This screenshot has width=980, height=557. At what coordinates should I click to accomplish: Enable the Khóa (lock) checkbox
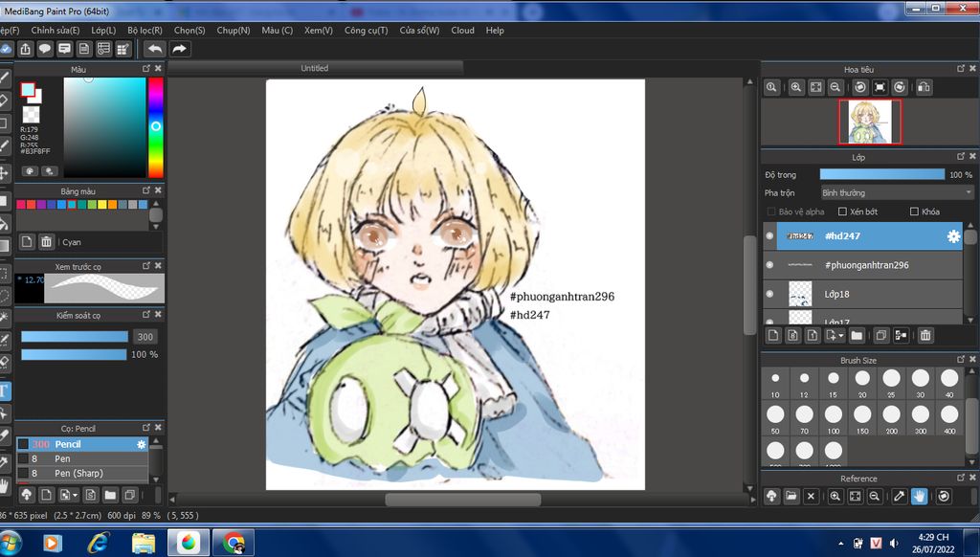[914, 212]
